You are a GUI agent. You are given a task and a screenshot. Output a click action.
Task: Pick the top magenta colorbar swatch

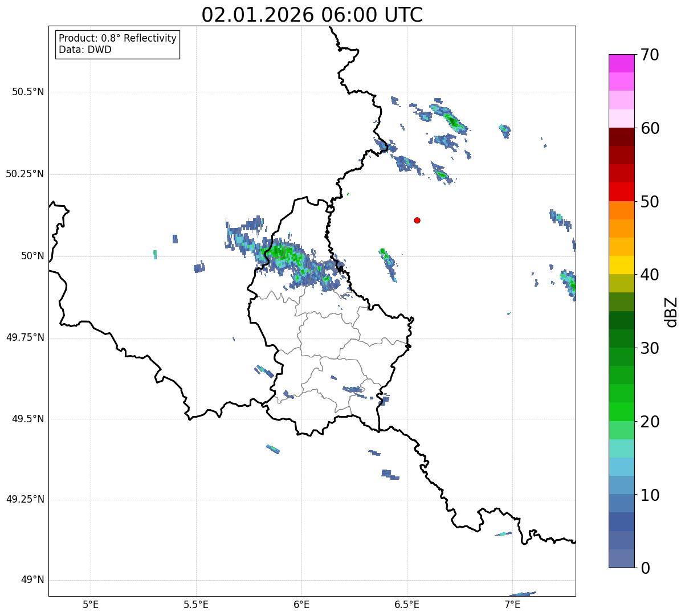[621, 63]
